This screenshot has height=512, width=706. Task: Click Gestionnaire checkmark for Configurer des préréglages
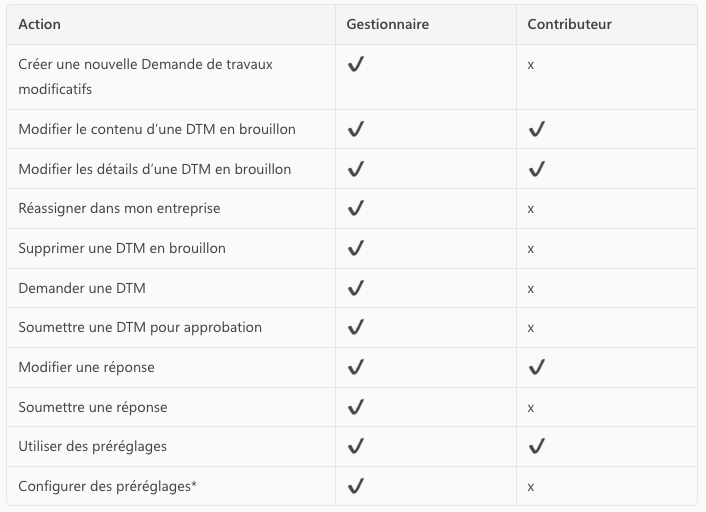coord(355,486)
